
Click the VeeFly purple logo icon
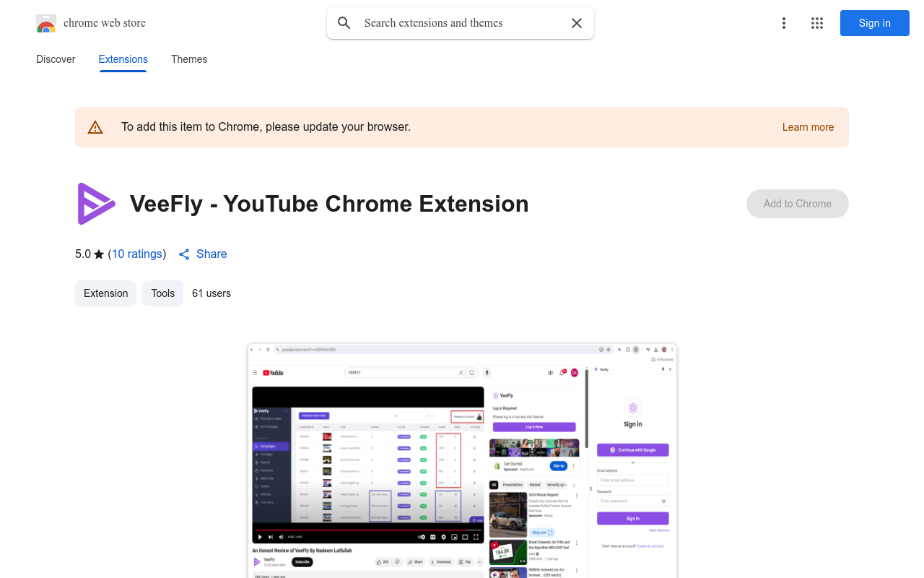(x=96, y=204)
